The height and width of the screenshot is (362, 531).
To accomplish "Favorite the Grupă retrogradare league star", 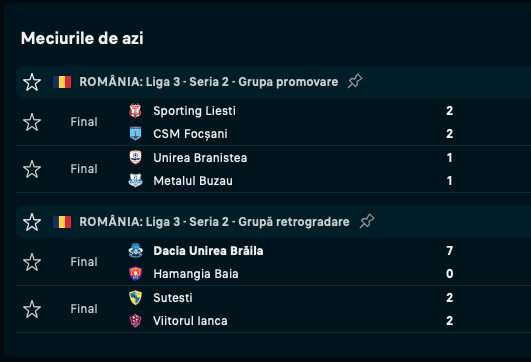I will (32, 222).
